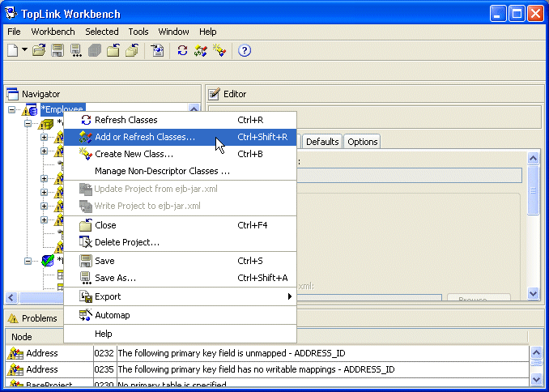Click the database icon with green checkmark
Screen dimensions: 549x392
click(x=48, y=261)
